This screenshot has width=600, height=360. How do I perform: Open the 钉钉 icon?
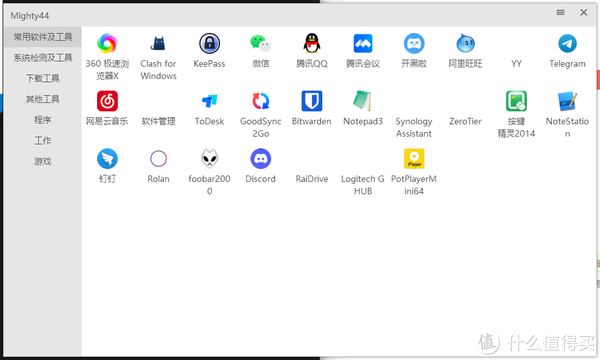click(107, 158)
